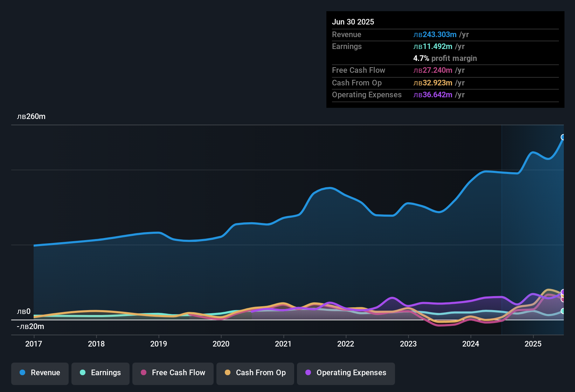Select the 2023 x-axis label

408,344
